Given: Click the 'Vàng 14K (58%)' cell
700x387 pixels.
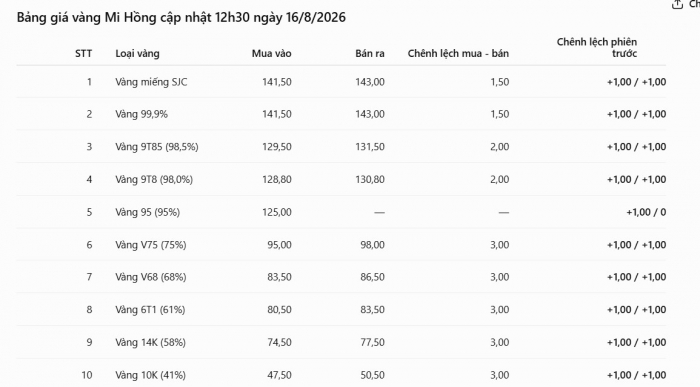Looking at the screenshot, I should pos(150,342).
